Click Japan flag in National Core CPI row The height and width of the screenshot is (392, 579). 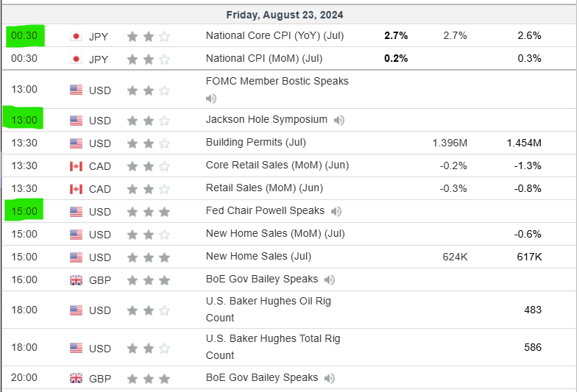click(x=76, y=36)
